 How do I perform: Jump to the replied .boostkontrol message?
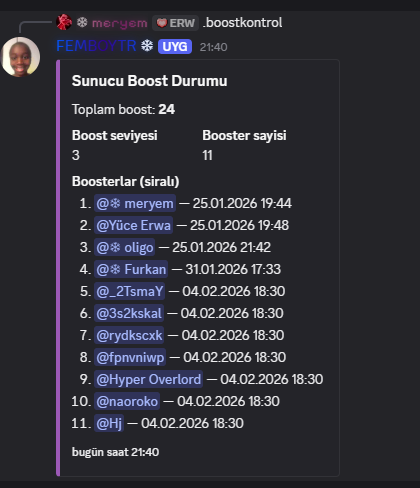(x=243, y=23)
